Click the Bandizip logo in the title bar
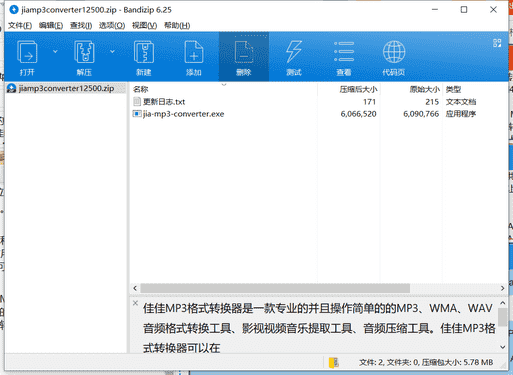 coord(14,10)
